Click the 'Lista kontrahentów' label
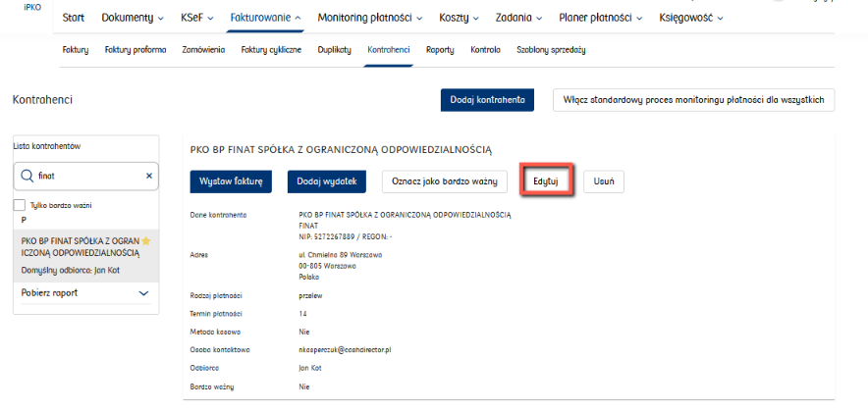The image size is (868, 412). (x=47, y=146)
